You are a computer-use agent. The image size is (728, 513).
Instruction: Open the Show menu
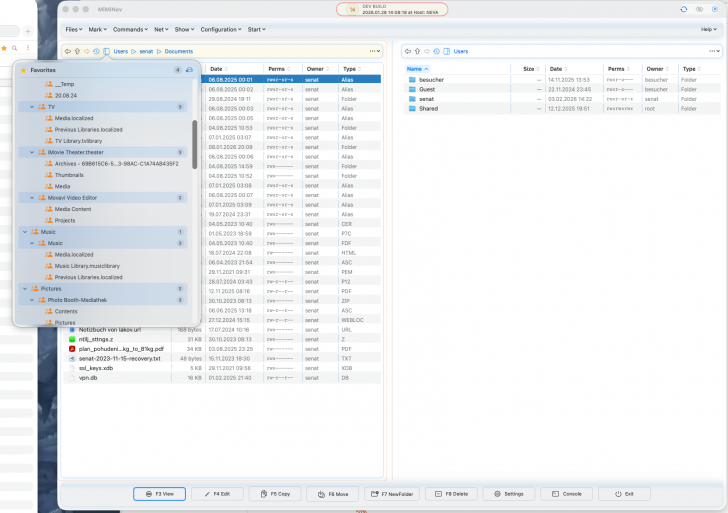click(x=184, y=29)
